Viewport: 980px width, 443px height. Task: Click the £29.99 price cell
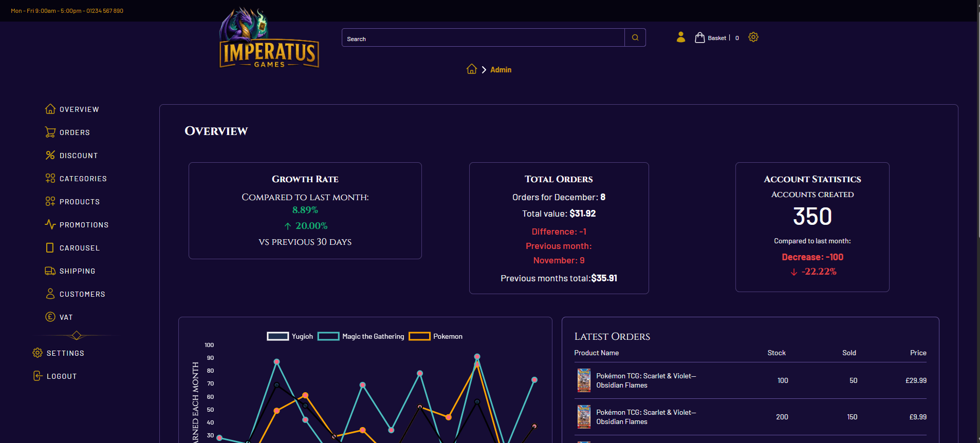click(916, 380)
